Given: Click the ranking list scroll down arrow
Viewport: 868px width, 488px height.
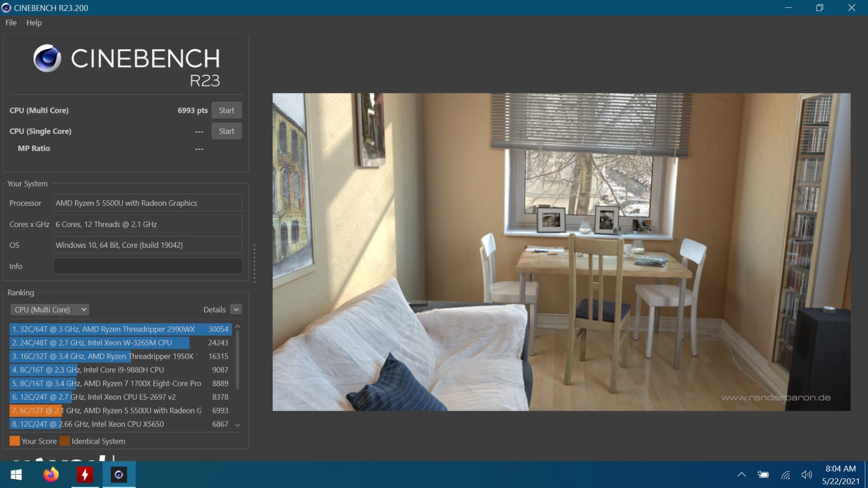Looking at the screenshot, I should pos(238,425).
